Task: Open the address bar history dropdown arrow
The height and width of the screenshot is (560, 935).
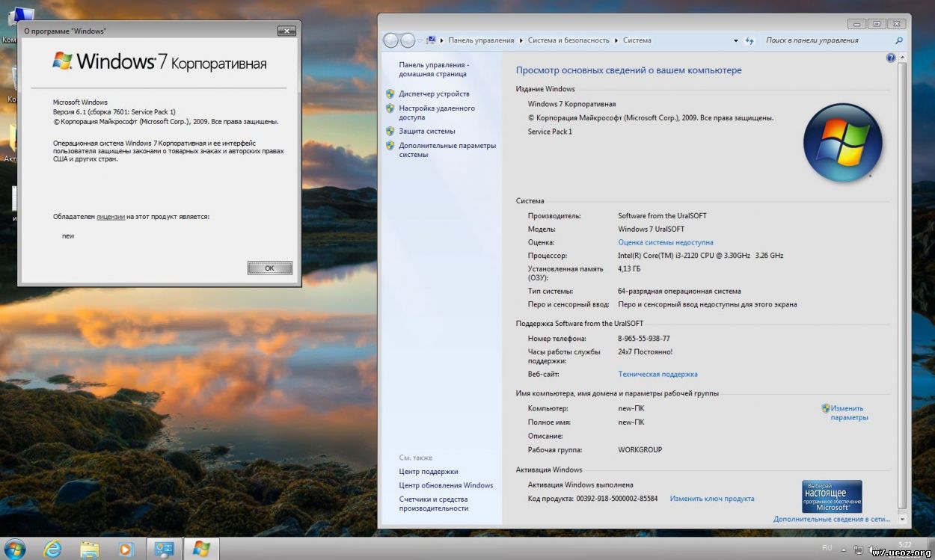Action: point(736,40)
